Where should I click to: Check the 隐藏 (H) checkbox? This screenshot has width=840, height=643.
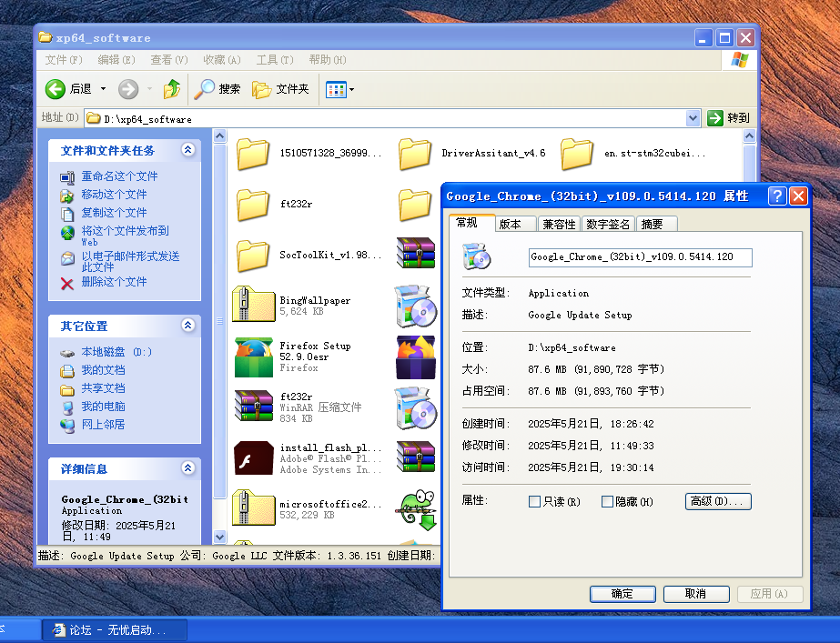pos(607,502)
